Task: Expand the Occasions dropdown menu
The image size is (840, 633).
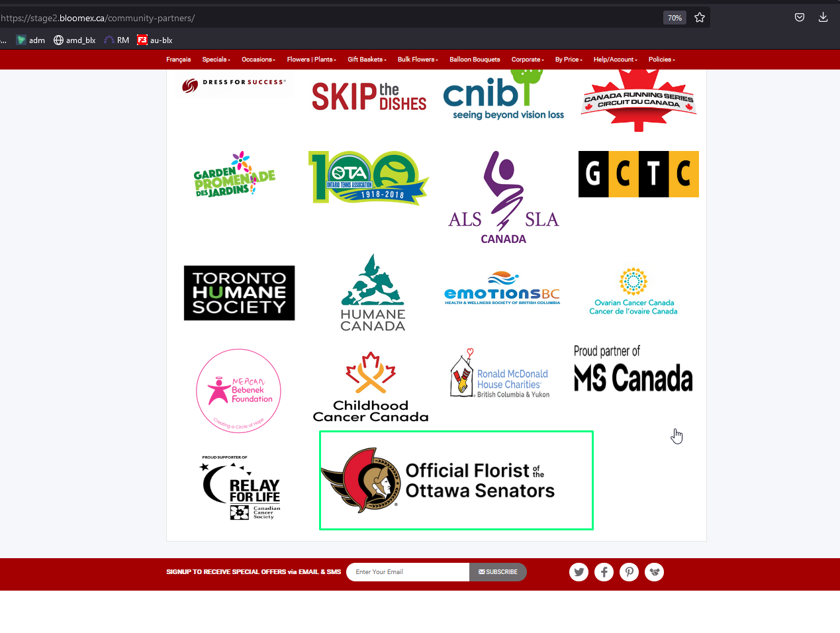Action: click(x=259, y=60)
